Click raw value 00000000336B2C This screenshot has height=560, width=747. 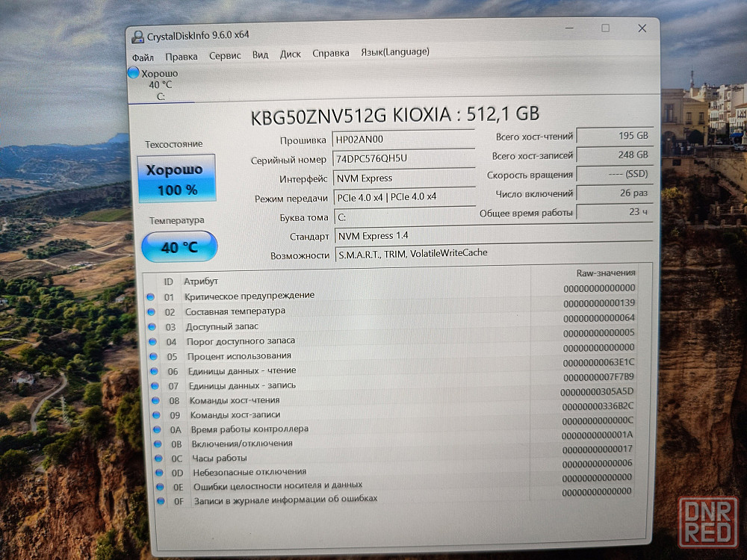pos(598,406)
